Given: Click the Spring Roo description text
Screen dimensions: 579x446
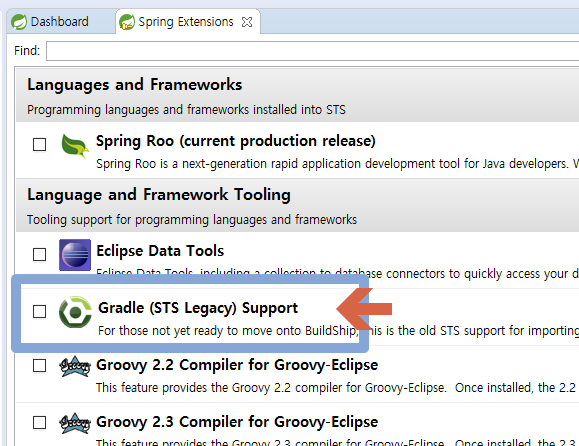Looking at the screenshot, I should tap(337, 164).
